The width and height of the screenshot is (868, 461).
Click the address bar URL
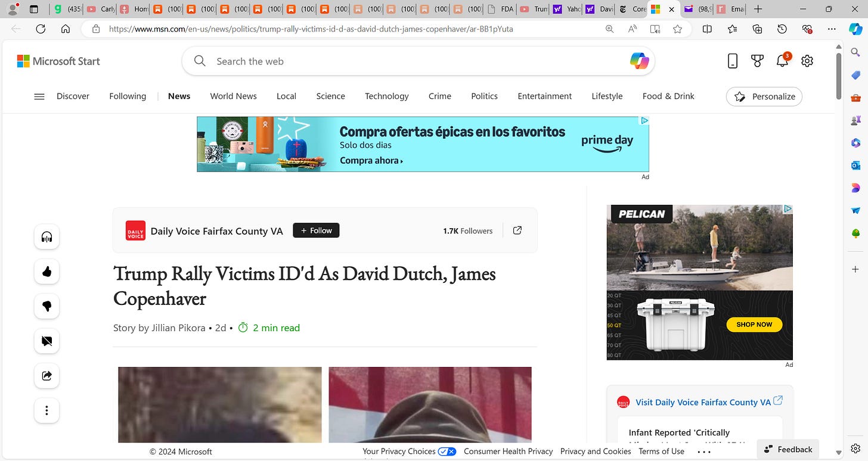coord(311,29)
